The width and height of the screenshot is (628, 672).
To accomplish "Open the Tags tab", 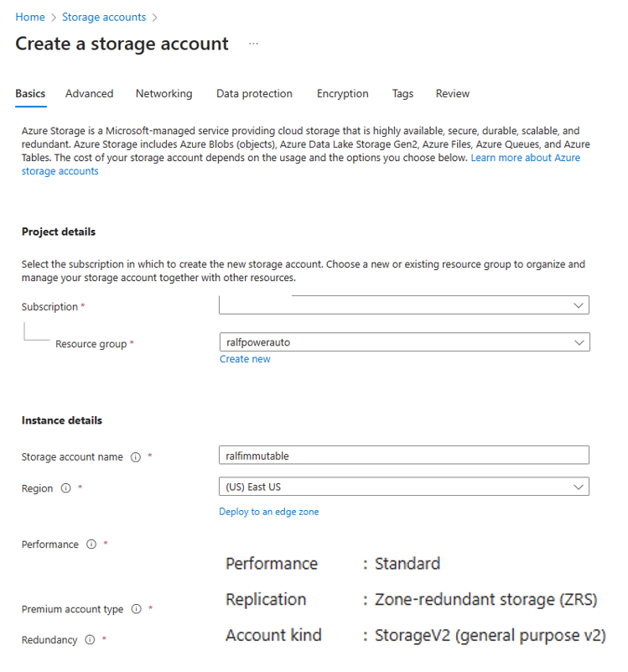I will click(x=402, y=94).
